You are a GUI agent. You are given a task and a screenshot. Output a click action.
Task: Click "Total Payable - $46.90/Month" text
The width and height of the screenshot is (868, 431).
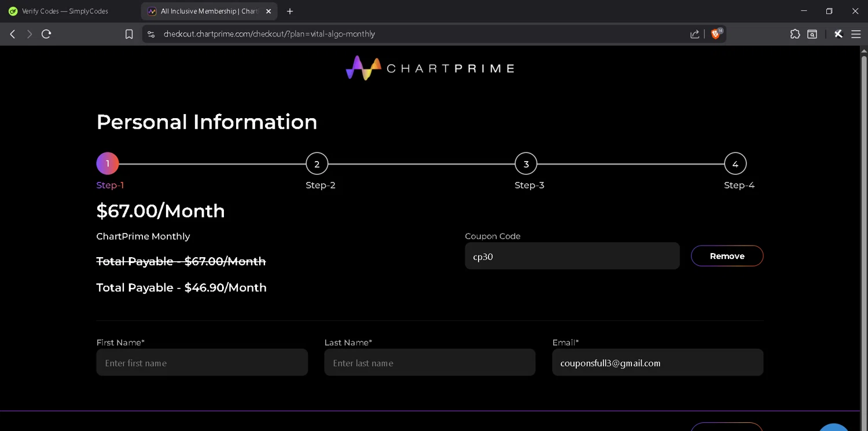click(181, 288)
